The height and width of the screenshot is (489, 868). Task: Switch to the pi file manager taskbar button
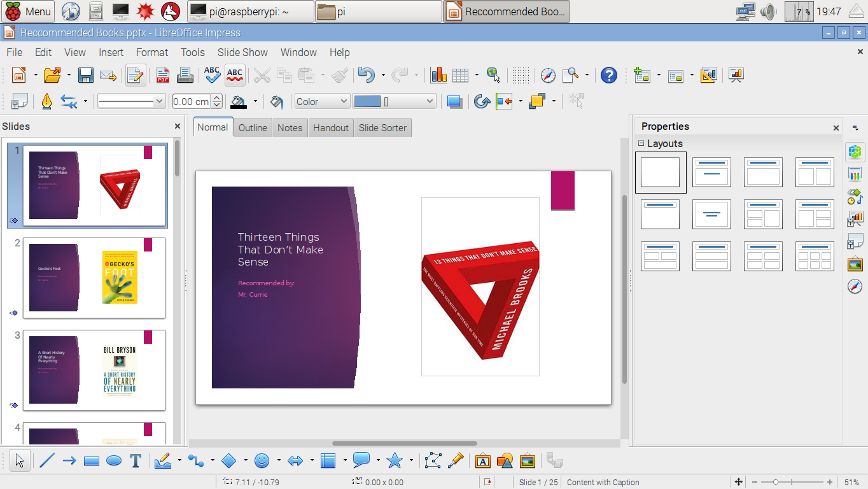[378, 11]
